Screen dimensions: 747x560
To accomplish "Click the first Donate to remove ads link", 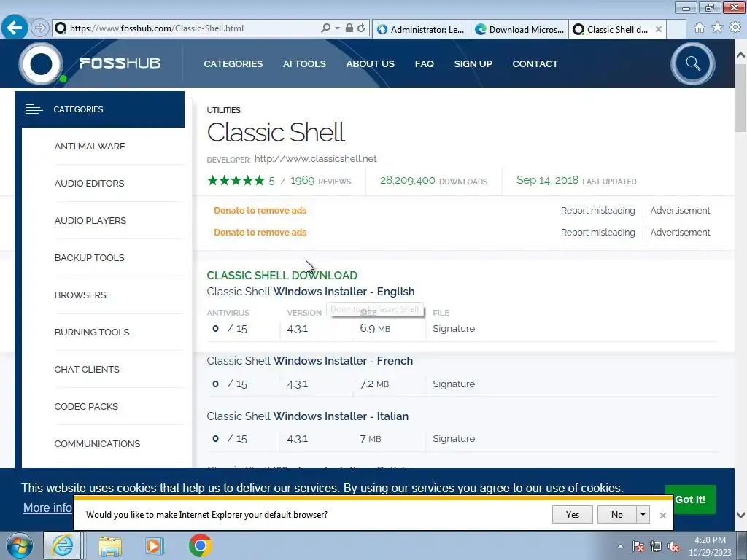I will tap(260, 211).
